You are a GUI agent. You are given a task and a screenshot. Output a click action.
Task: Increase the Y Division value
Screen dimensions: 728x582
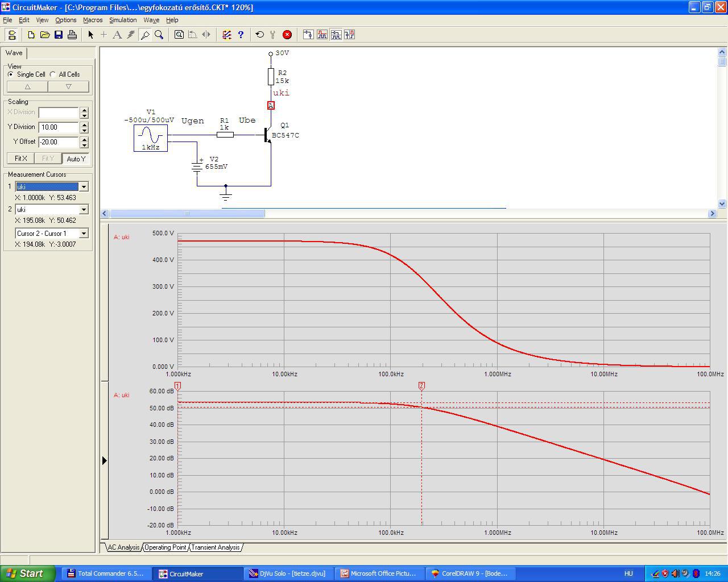[84, 124]
